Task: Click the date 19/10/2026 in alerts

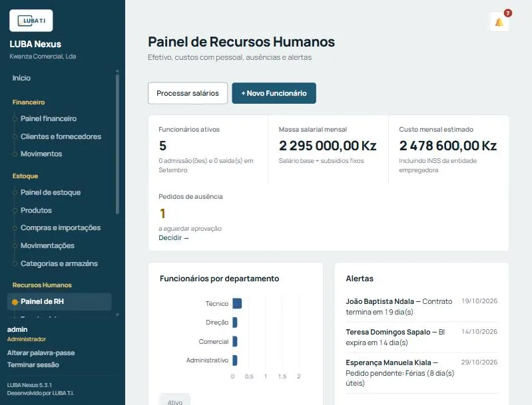Action: point(479,301)
